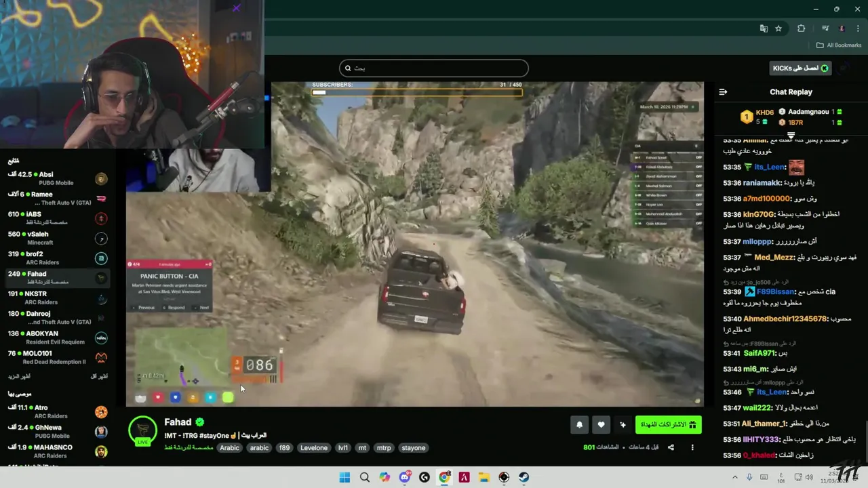Click the green gift subscriptions button
Image resolution: width=868 pixels, height=488 pixels.
click(x=669, y=425)
